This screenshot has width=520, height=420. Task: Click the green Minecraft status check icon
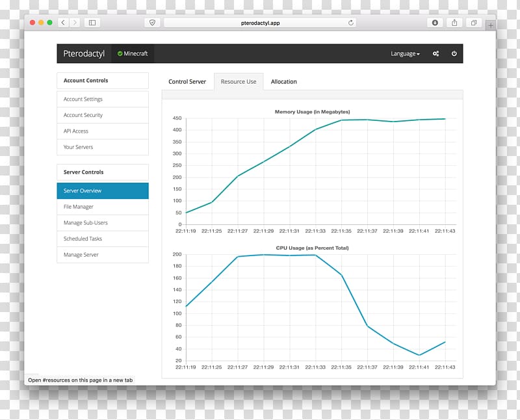click(120, 53)
